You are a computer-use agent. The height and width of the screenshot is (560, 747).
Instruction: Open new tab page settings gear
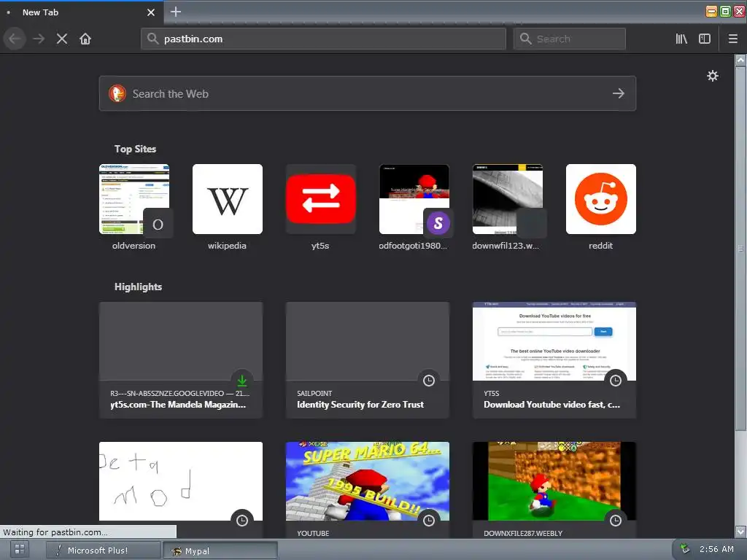(x=712, y=76)
